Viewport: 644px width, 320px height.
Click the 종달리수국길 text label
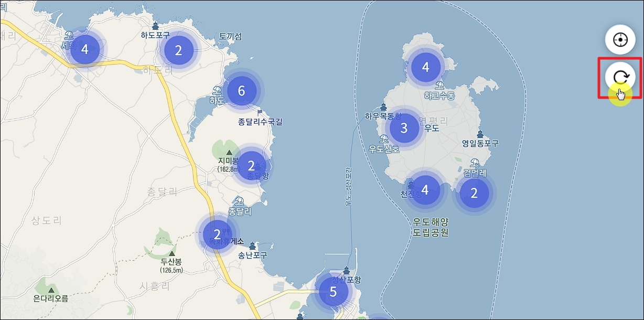coord(260,122)
